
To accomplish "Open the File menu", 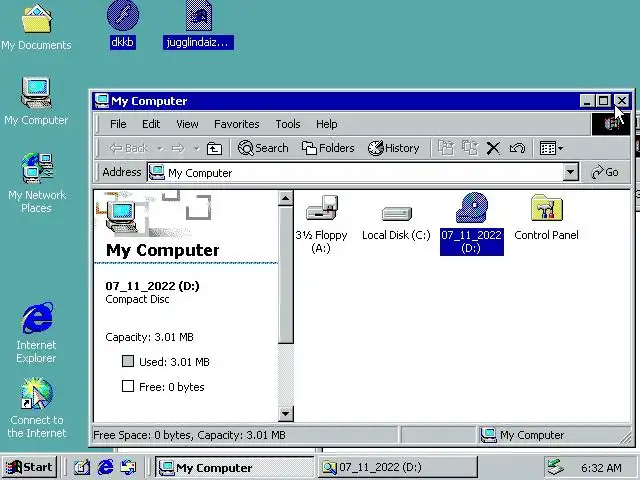I will pyautogui.click(x=118, y=124).
